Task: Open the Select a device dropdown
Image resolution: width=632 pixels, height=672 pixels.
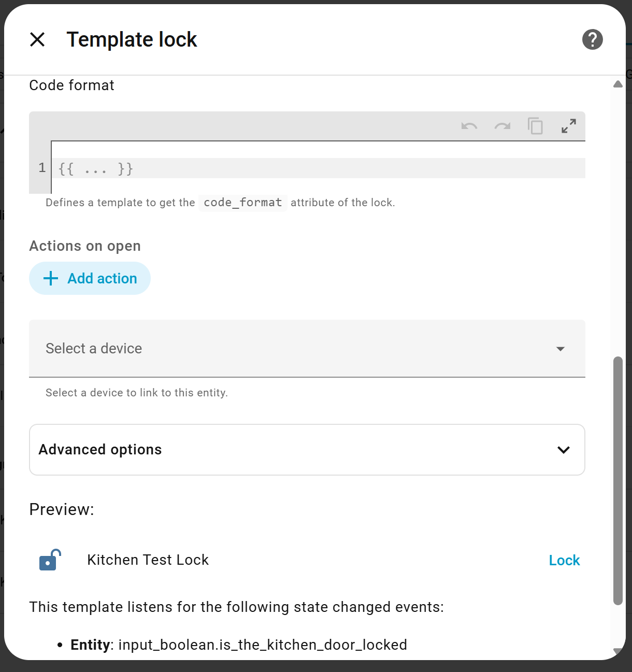Action: (x=307, y=349)
